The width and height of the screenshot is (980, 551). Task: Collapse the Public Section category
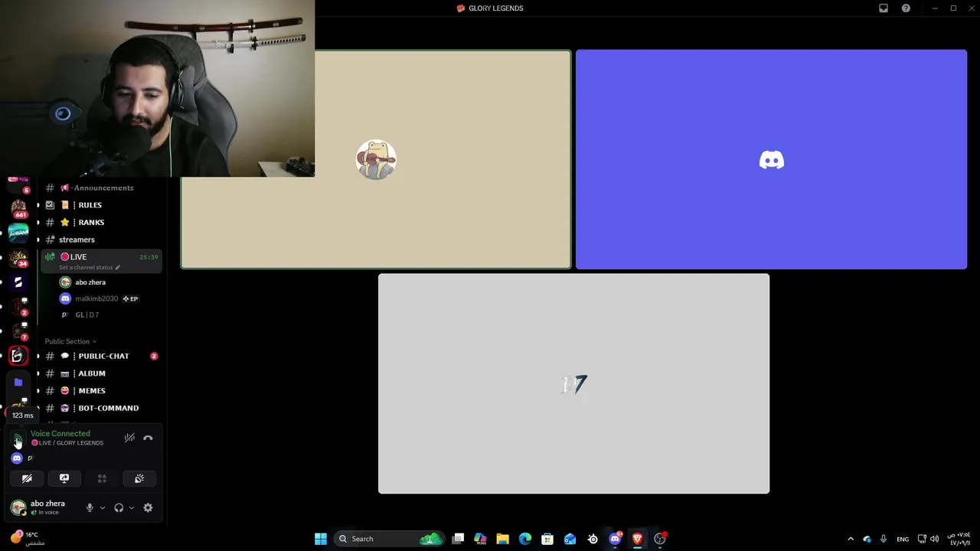point(70,341)
